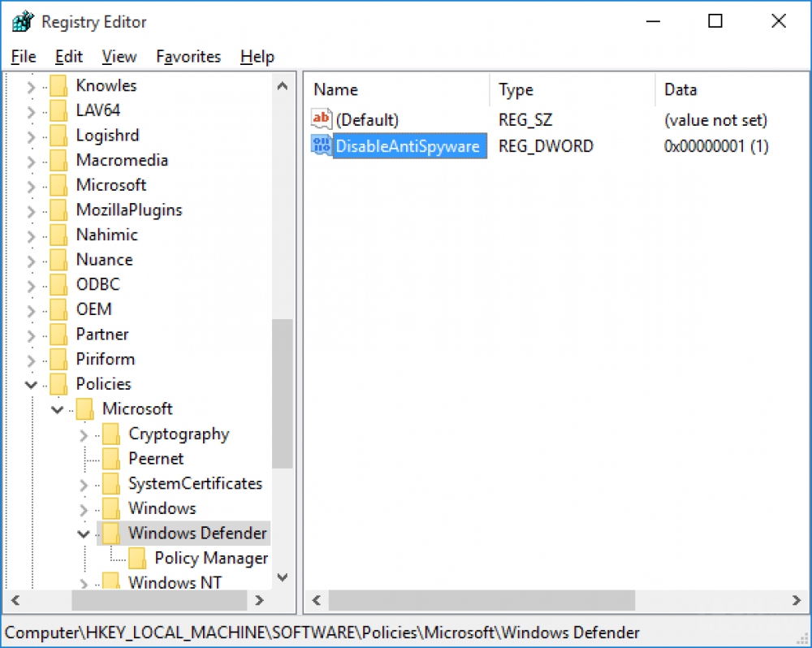Select the Policy Manager folder icon
Image resolution: width=812 pixels, height=648 pixels.
pos(137,558)
